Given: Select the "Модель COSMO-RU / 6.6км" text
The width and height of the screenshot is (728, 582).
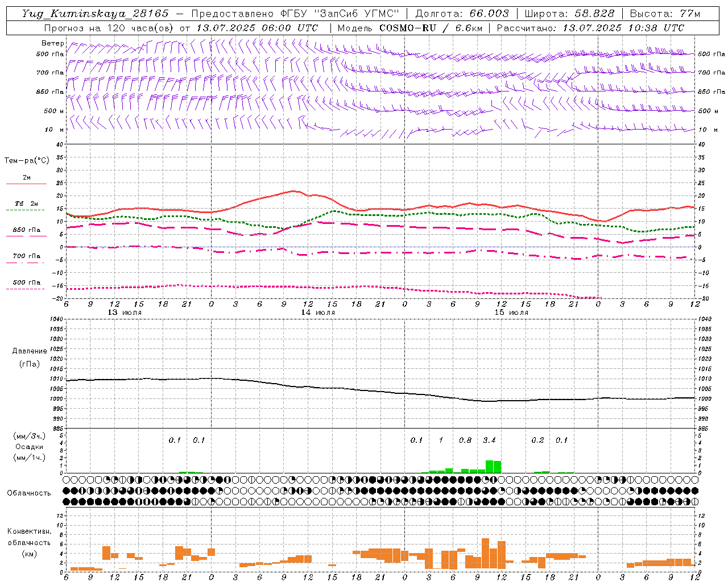Looking at the screenshot, I should (x=410, y=28).
